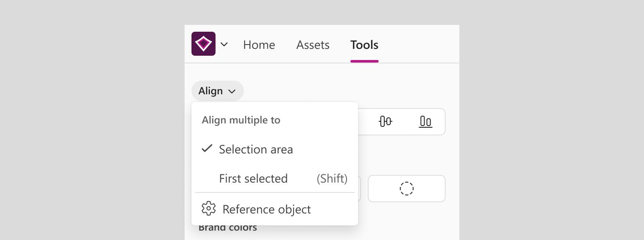The image size is (644, 240).
Task: Click the checkmark next to Selection area
Action: click(x=207, y=149)
